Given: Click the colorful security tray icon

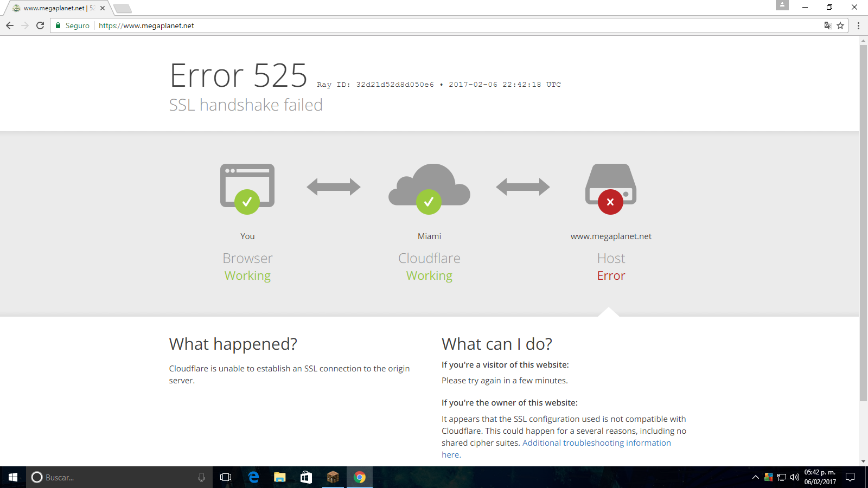Looking at the screenshot, I should click(768, 477).
